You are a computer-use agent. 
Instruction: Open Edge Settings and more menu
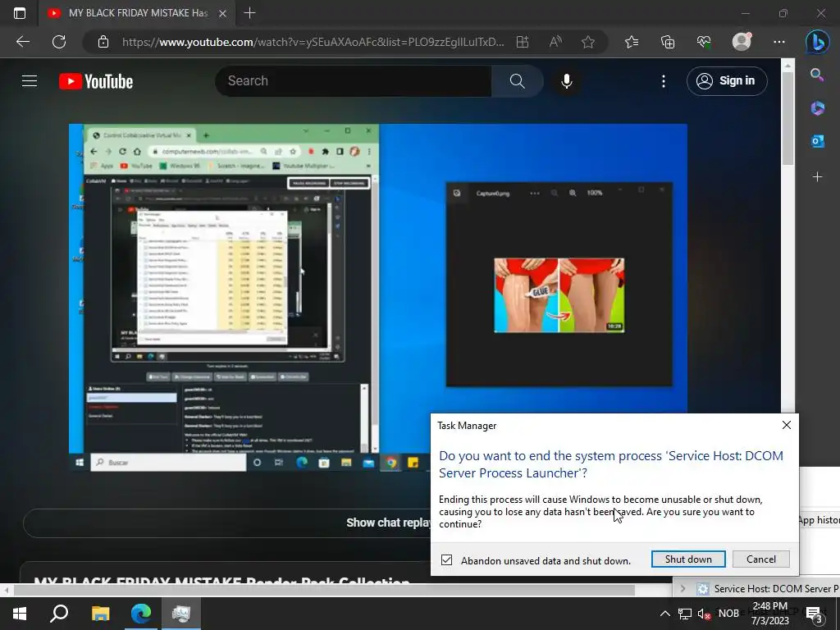pyautogui.click(x=779, y=42)
